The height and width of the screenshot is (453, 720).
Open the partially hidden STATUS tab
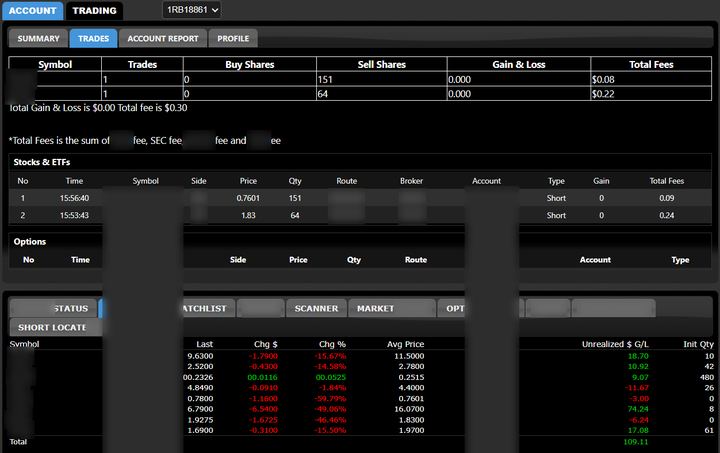pyautogui.click(x=54, y=308)
